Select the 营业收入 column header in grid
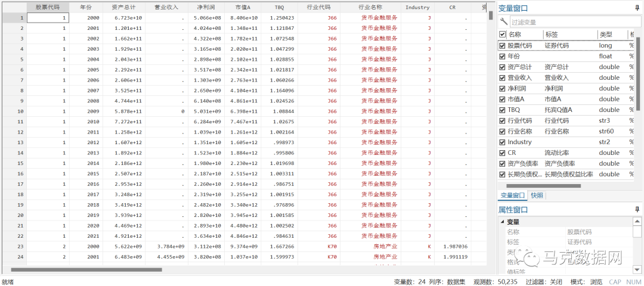The width and height of the screenshot is (644, 286). coord(166,7)
